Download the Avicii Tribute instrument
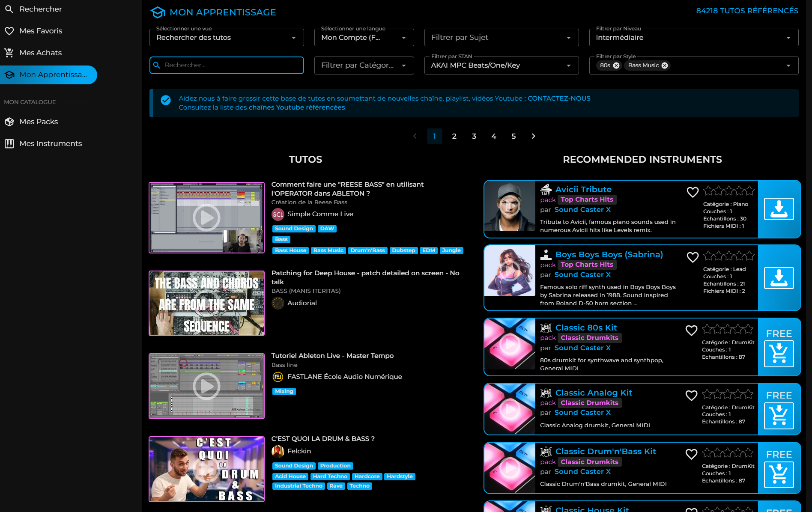Screen dimensions: 812x512 tap(779, 209)
